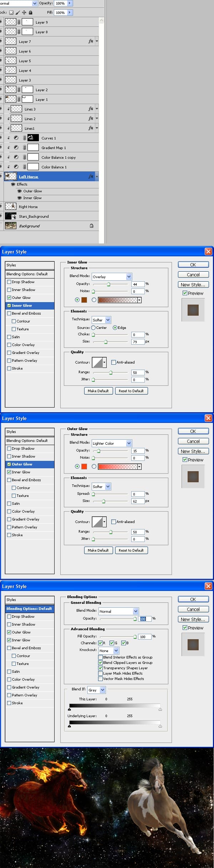Open the Overlay blend mode dropdown

point(129,277)
